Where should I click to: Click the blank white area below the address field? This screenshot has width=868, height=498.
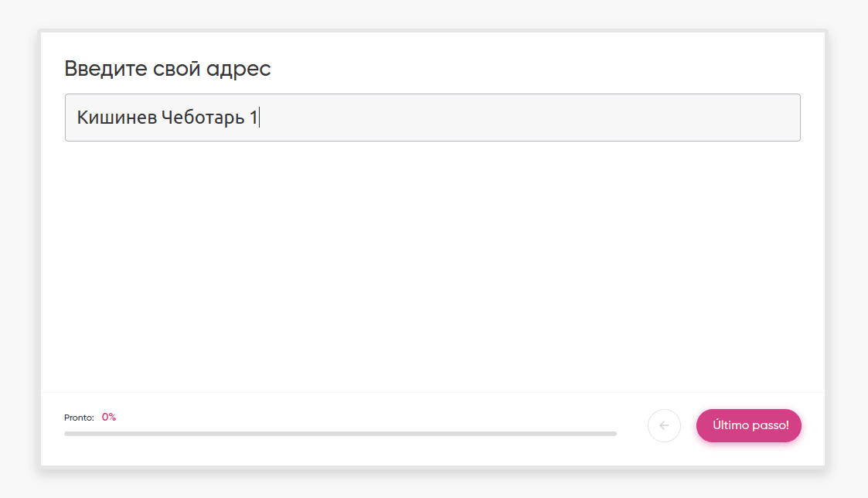(x=432, y=263)
